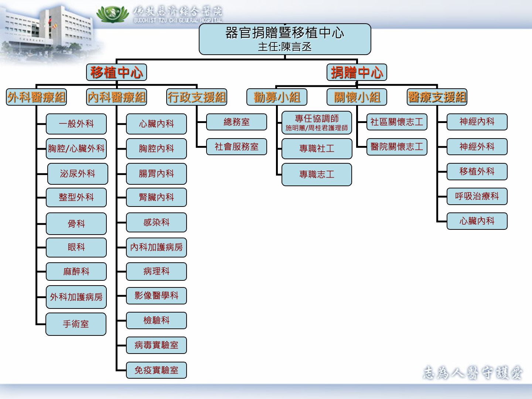Click the 一般外科 department box
The height and width of the screenshot is (399, 532).
coord(76,124)
